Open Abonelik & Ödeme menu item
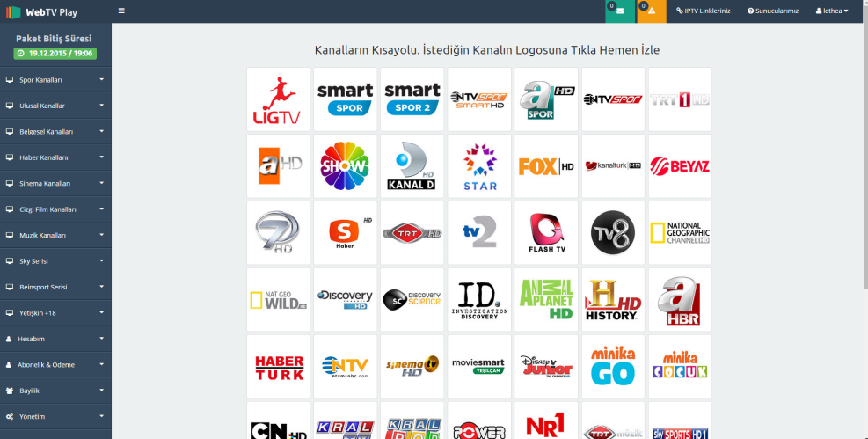This screenshot has height=439, width=868. 55,365
